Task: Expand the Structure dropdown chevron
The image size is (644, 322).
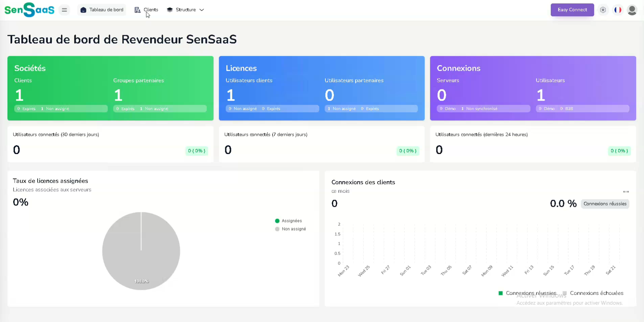Action: (x=202, y=10)
